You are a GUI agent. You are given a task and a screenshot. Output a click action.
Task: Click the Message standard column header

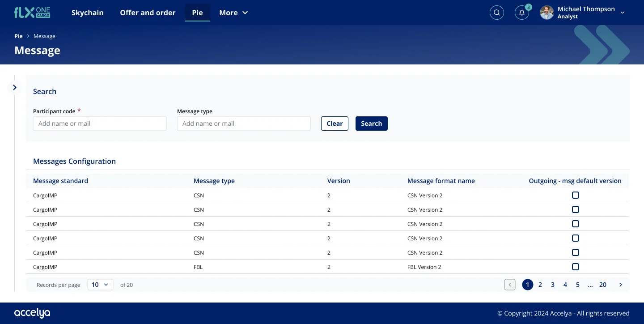click(x=60, y=181)
